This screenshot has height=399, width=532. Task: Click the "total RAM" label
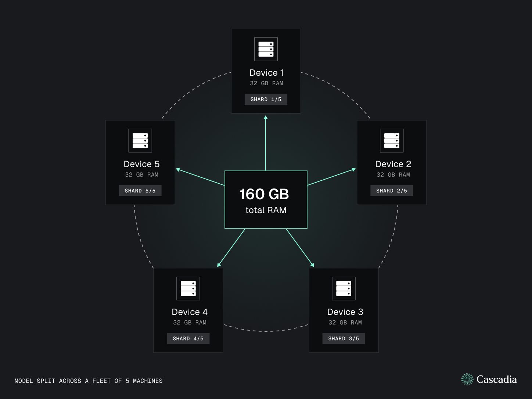[x=266, y=210]
